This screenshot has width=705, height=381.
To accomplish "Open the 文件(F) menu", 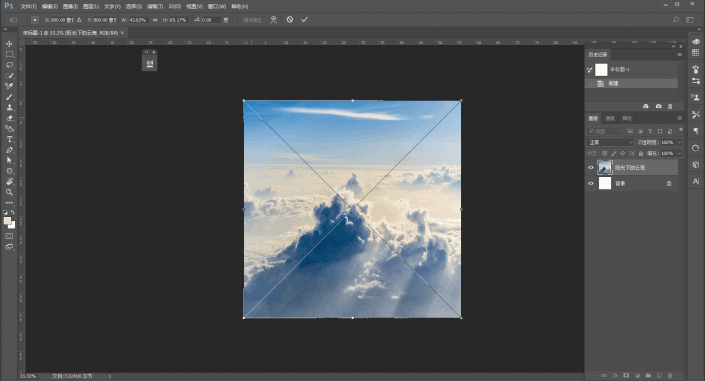I will [x=28, y=6].
